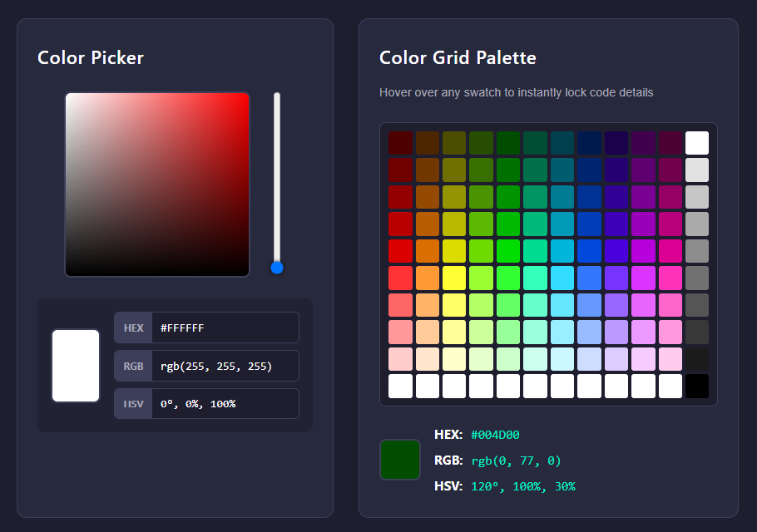Select the yellow swatch in the sixth palette row
This screenshot has height=532, width=757.
(x=454, y=278)
